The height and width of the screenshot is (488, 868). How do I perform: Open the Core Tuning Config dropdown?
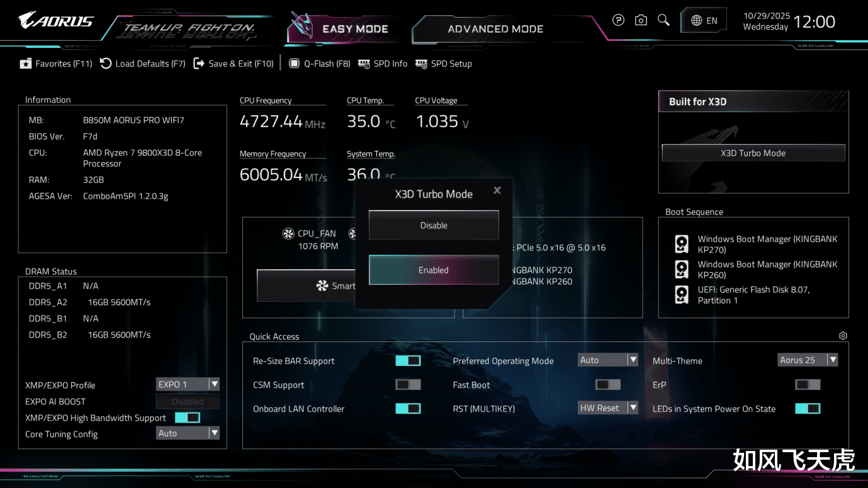point(188,433)
